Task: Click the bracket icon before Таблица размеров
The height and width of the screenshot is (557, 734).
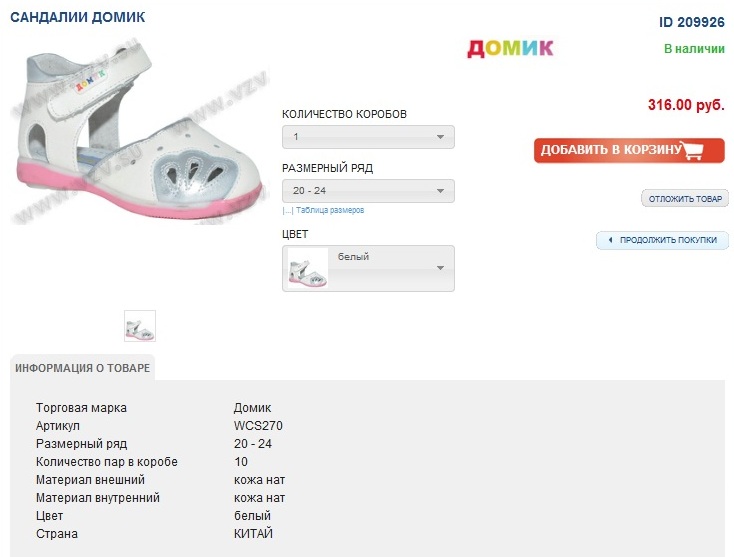Action: 287,210
